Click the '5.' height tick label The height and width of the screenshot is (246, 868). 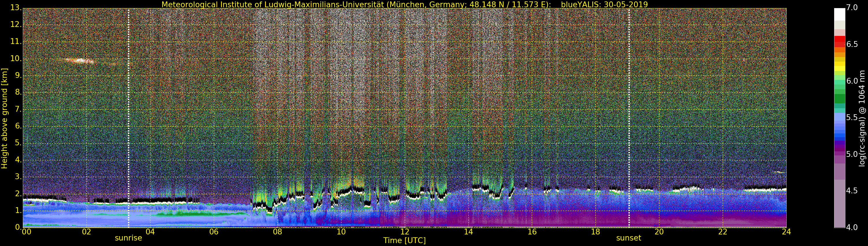click(x=18, y=143)
